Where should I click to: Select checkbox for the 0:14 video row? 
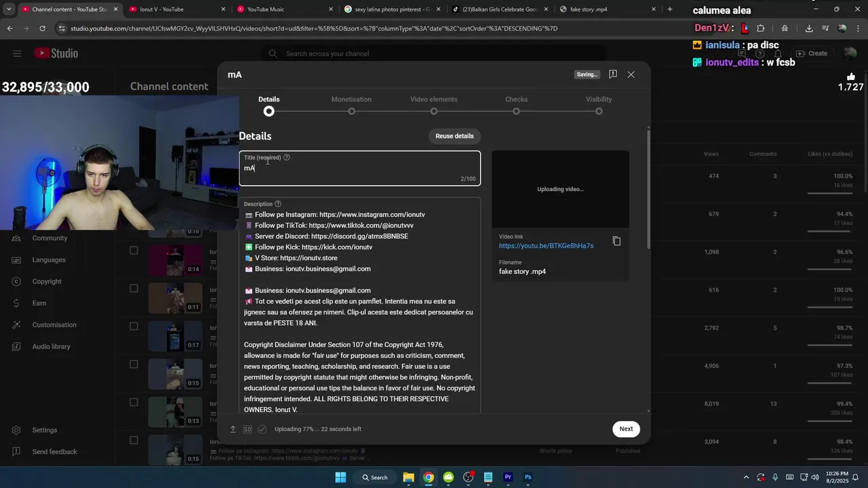(134, 251)
